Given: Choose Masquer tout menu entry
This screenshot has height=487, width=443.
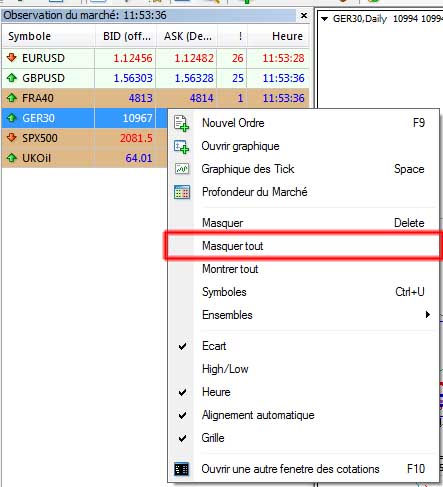Looking at the screenshot, I should point(303,246).
